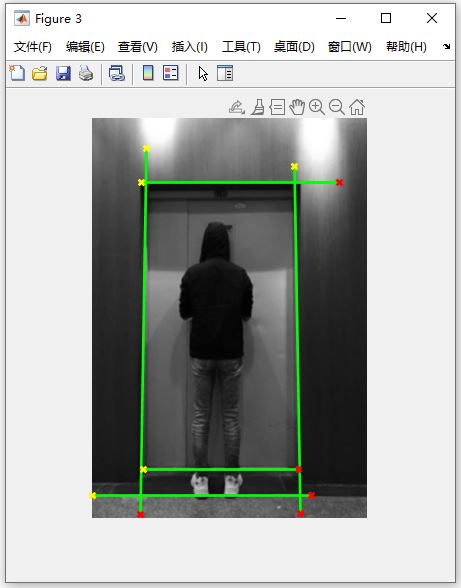
Task: Restore view with the Home icon
Action: pyautogui.click(x=357, y=107)
